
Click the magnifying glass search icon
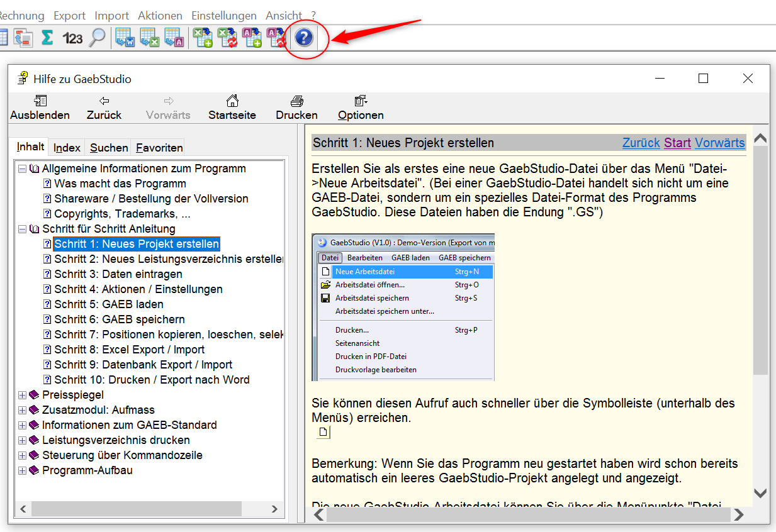pos(97,38)
